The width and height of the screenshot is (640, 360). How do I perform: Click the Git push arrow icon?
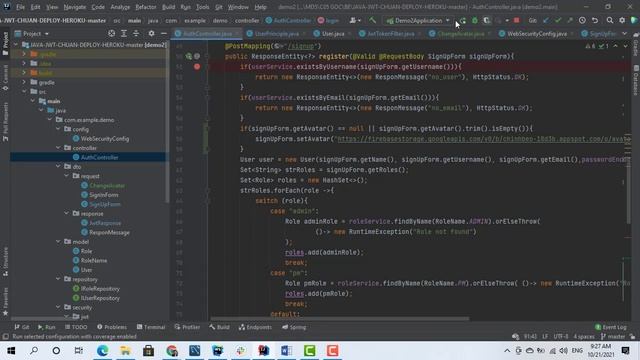pos(570,20)
